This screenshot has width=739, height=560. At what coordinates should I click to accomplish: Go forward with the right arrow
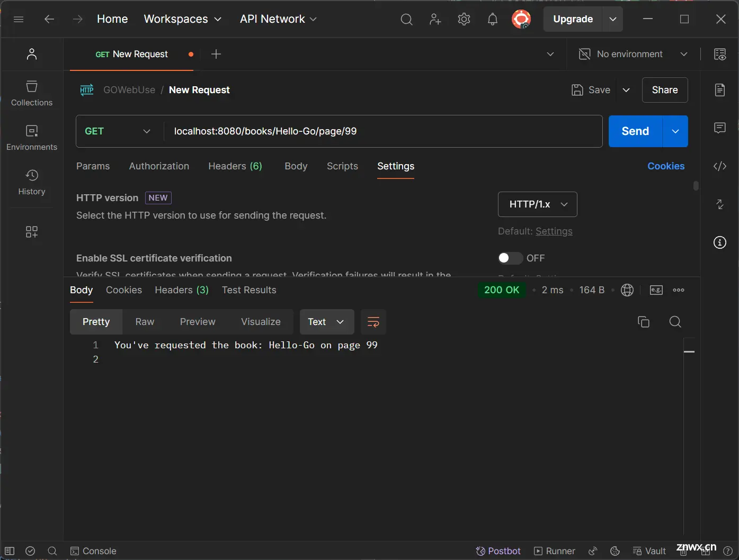pyautogui.click(x=78, y=19)
